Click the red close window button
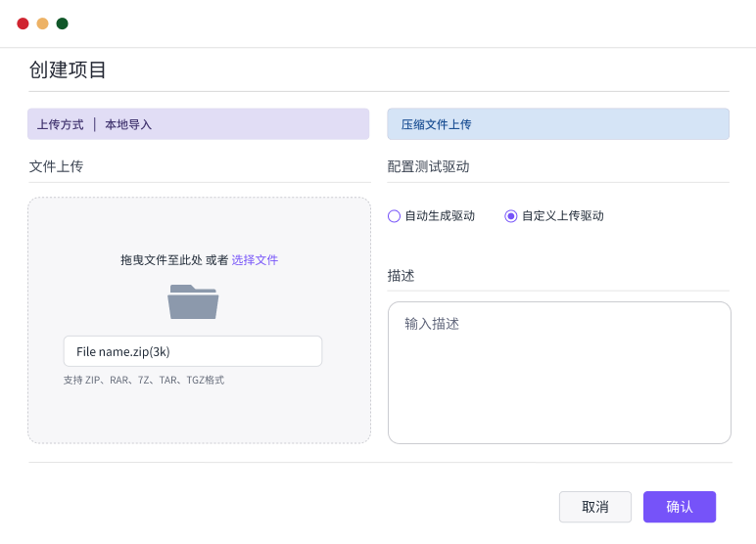The width and height of the screenshot is (756, 544). (23, 23)
